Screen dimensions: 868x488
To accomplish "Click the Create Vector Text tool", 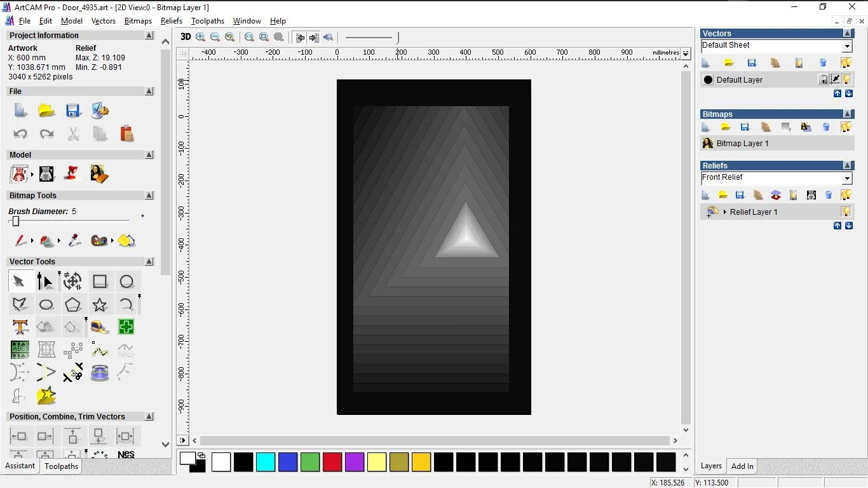I will coord(20,327).
